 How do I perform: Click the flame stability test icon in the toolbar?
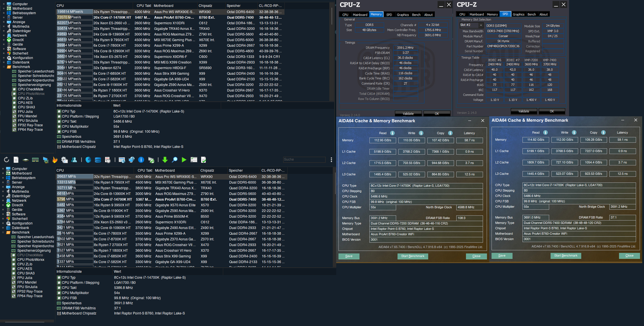55,160
